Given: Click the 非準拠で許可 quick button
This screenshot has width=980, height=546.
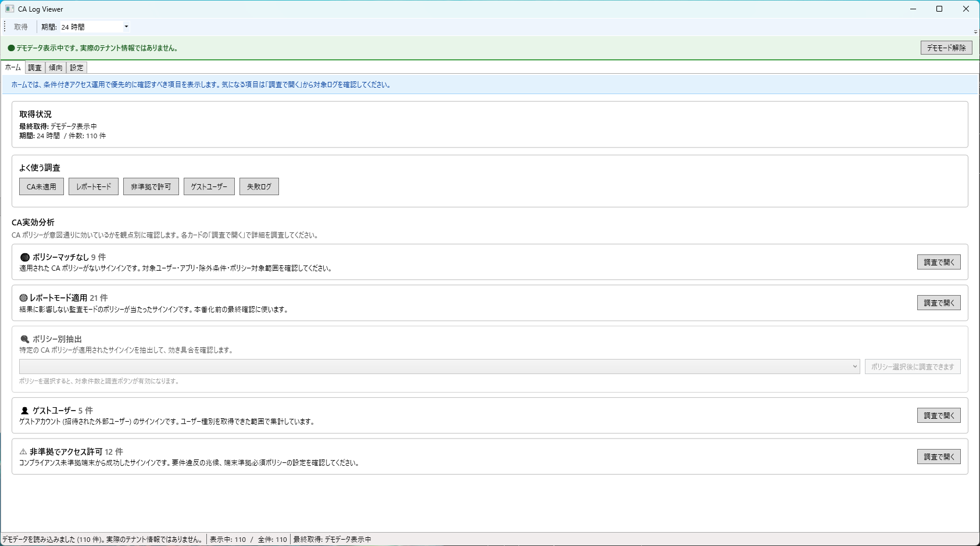Looking at the screenshot, I should coord(151,186).
